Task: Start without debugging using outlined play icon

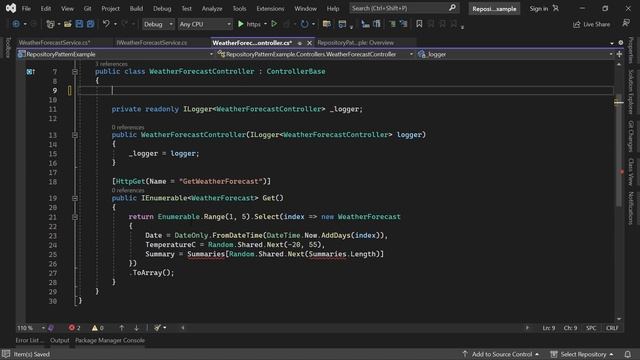Action: (274, 24)
